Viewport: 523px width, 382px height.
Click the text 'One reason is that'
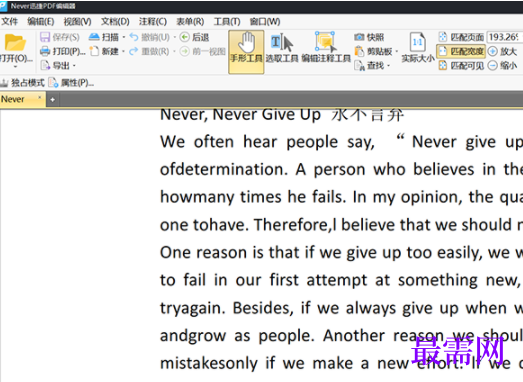tap(229, 253)
